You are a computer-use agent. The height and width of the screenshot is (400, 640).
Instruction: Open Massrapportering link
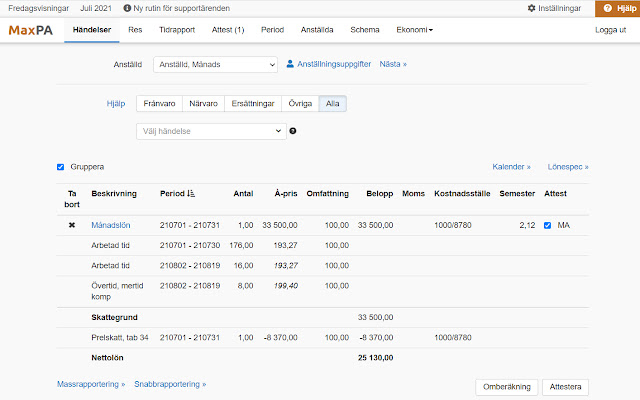pyautogui.click(x=91, y=384)
